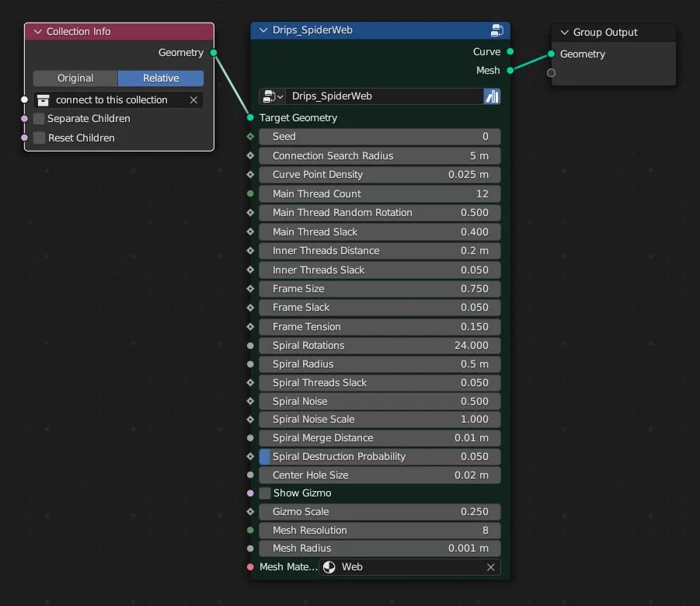Image resolution: width=700 pixels, height=606 pixels.
Task: Click the collection icon in the Collection Info node
Action: pyautogui.click(x=42, y=99)
